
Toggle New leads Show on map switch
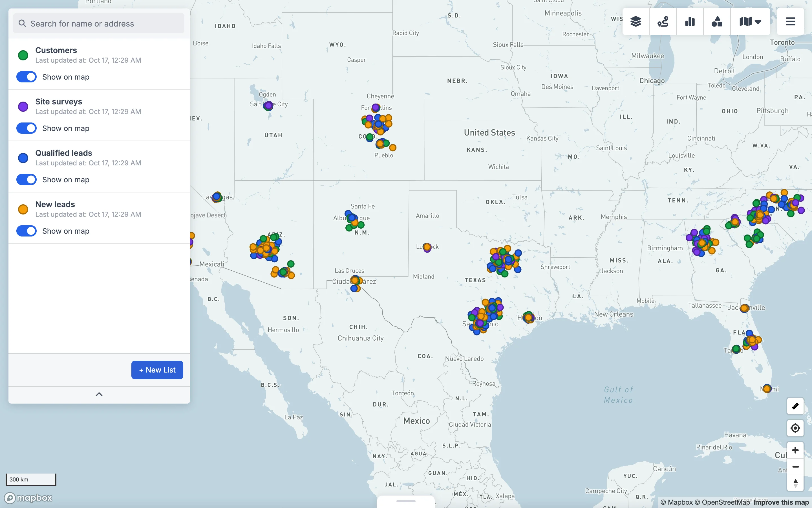click(27, 231)
